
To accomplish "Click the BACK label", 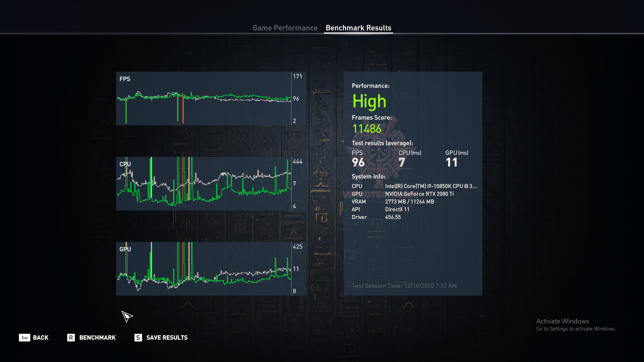I will click(x=41, y=338).
